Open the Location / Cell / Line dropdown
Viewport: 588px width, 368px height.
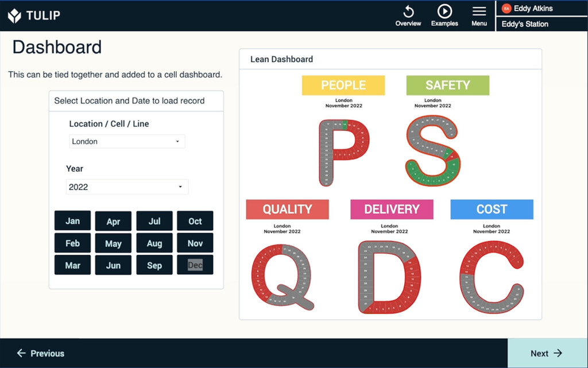pos(127,141)
